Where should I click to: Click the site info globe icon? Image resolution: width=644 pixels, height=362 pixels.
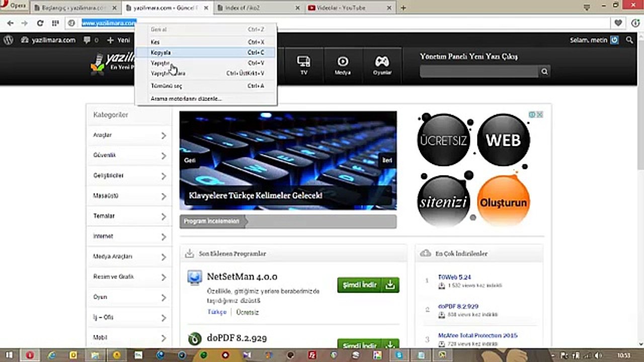point(71,23)
